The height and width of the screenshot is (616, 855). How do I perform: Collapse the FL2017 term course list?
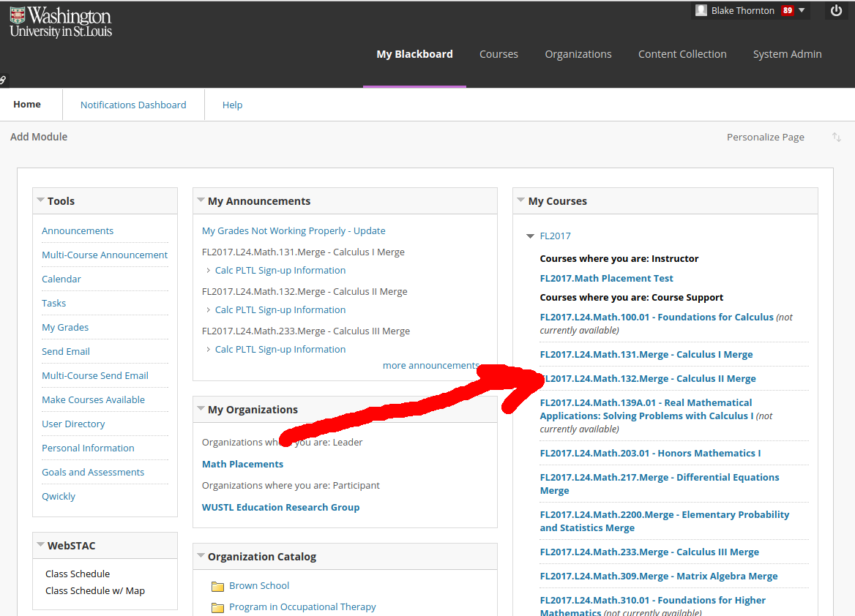[530, 236]
